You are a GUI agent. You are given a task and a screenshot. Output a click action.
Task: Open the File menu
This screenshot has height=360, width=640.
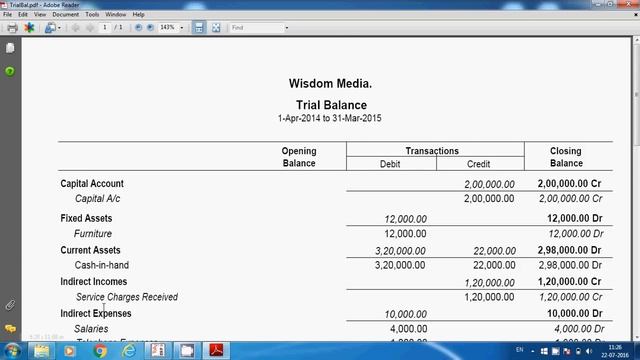coord(7,14)
